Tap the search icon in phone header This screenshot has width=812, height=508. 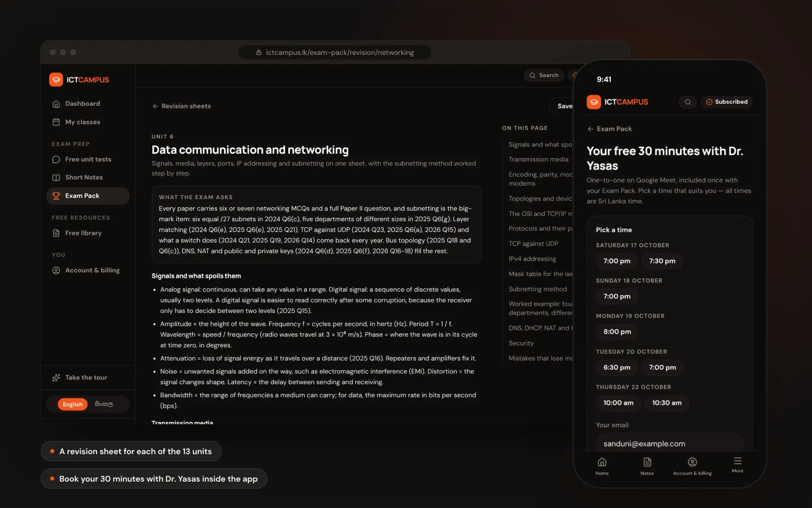click(688, 102)
